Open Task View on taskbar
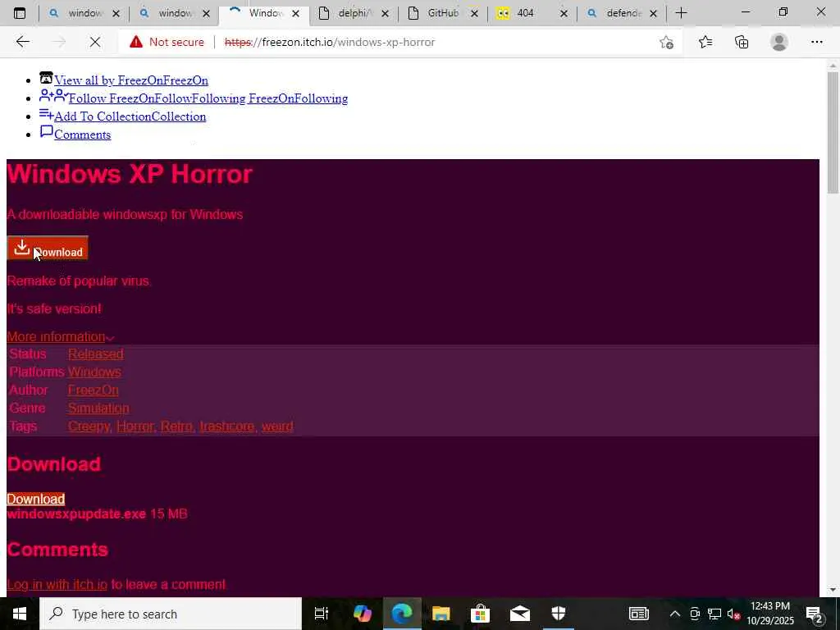 coord(321,614)
